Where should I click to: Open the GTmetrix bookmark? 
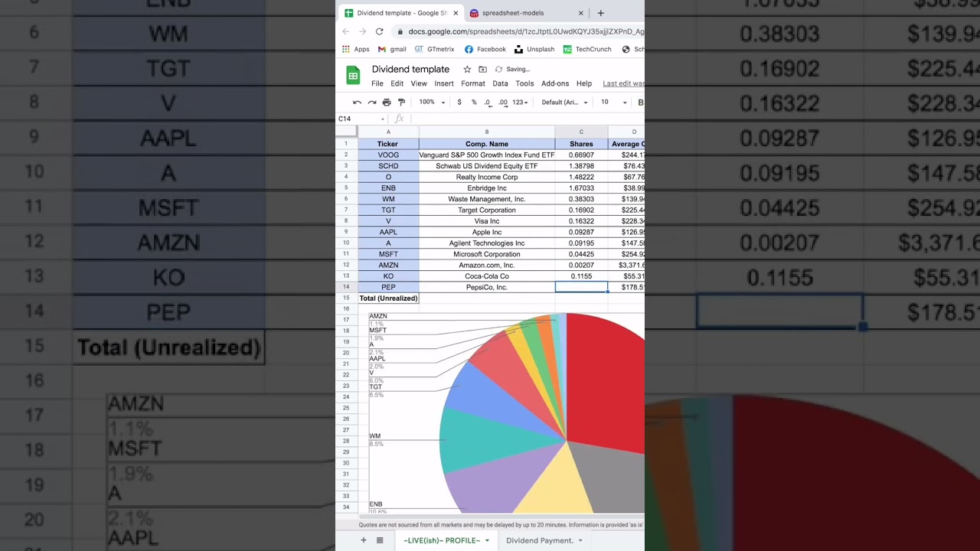pos(434,49)
